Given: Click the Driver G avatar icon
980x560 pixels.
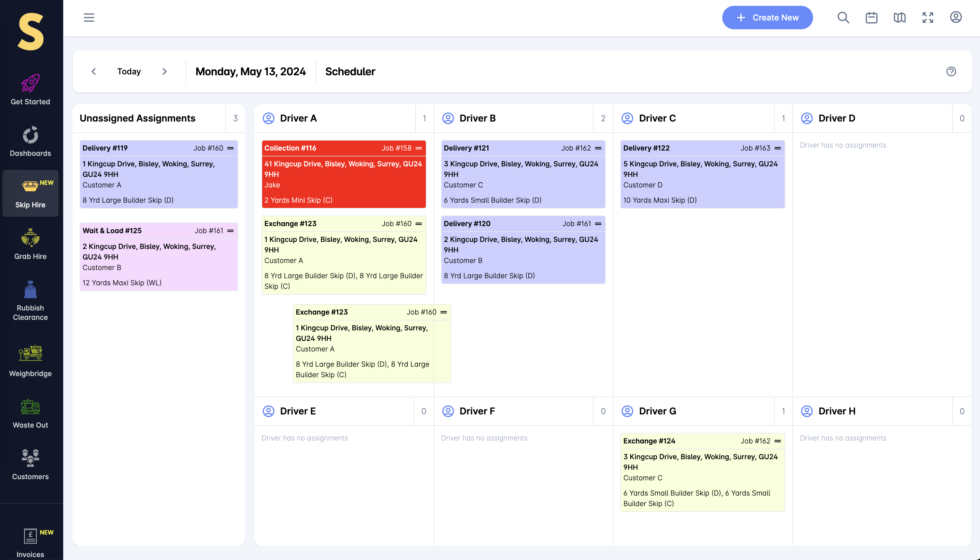Looking at the screenshot, I should (627, 411).
